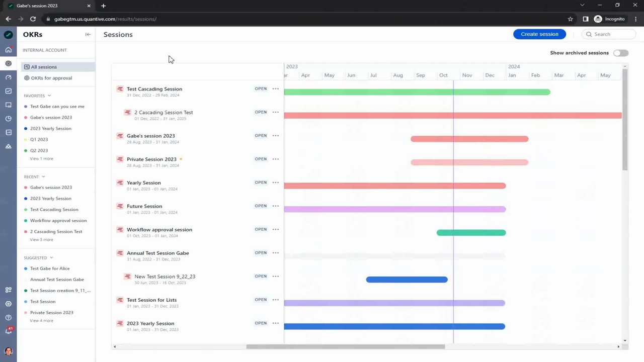Screen dimensions: 644x362
Task: Open the apps grid icon in rail
Action: (8, 290)
